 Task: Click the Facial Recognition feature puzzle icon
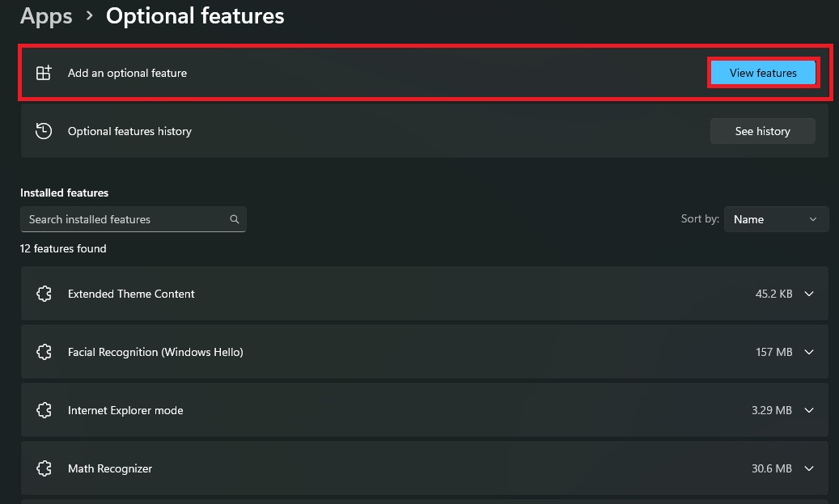tap(44, 353)
